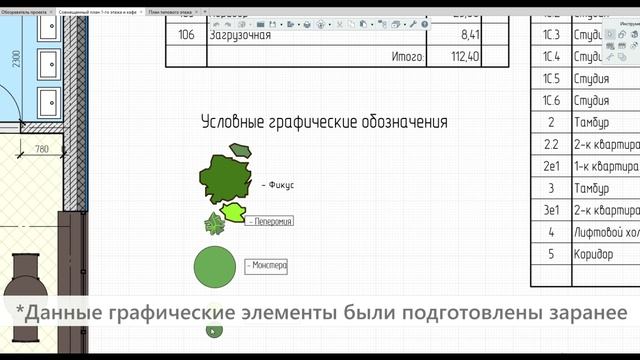The width and height of the screenshot is (640, 360).
Task: Click cell 1С.3 in the right table
Action: click(551, 35)
